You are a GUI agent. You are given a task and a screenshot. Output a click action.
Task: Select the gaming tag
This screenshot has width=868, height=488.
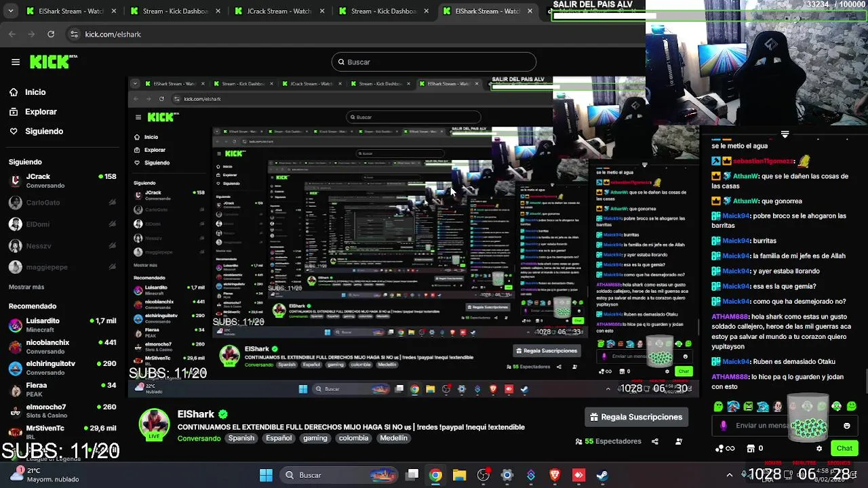(315, 438)
